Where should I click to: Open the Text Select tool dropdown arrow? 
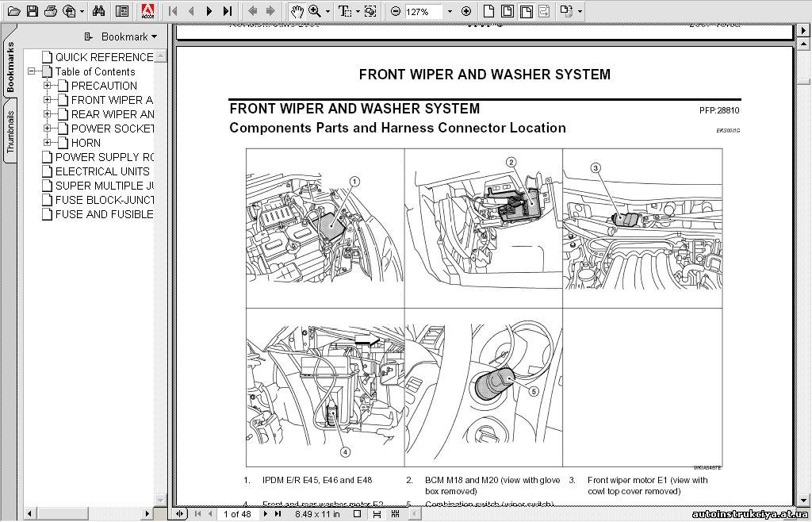(358, 11)
